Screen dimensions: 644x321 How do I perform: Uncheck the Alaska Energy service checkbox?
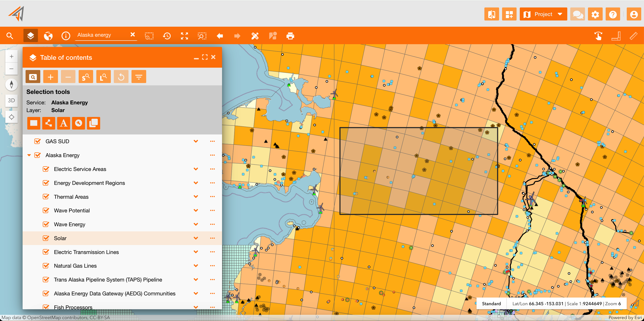[38, 155]
